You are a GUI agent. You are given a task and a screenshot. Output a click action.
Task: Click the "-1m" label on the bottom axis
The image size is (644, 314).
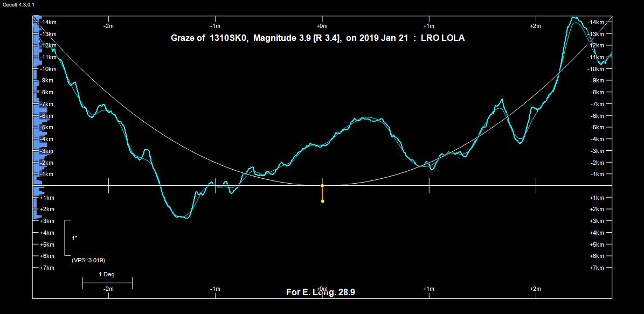(x=215, y=289)
